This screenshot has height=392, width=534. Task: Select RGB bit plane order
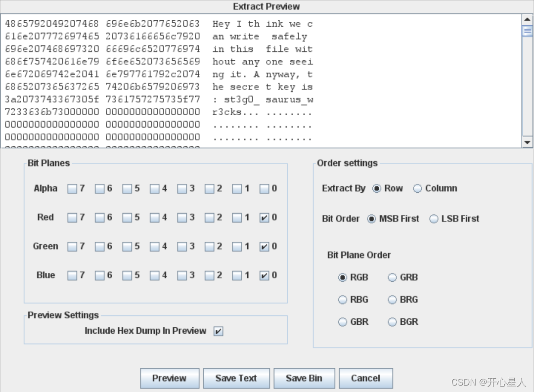343,278
